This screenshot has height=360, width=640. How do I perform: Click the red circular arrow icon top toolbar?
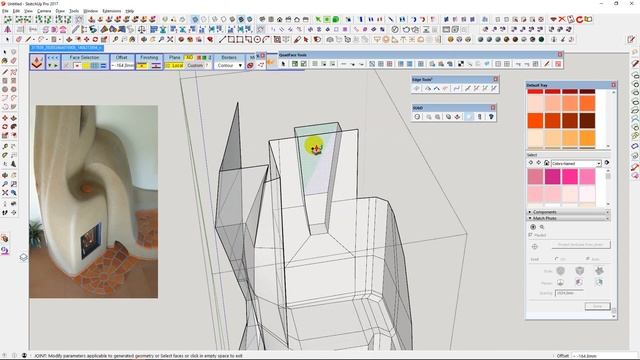(x=579, y=19)
